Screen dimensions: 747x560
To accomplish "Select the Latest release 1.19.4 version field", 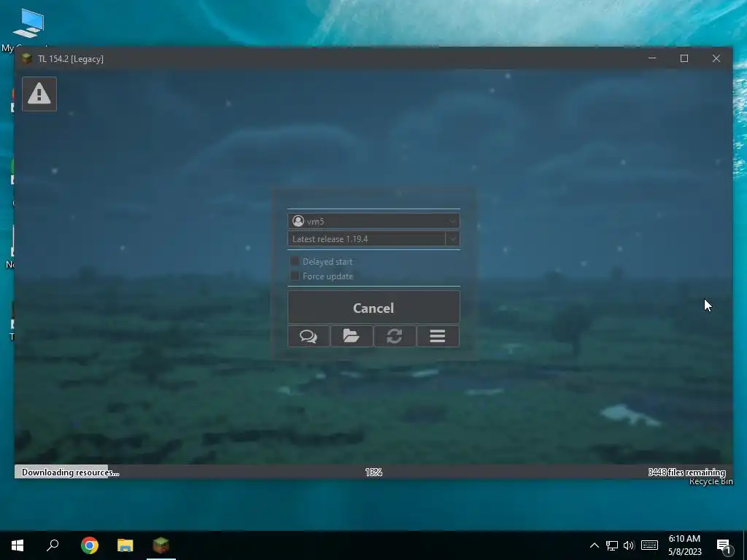I will [366, 238].
